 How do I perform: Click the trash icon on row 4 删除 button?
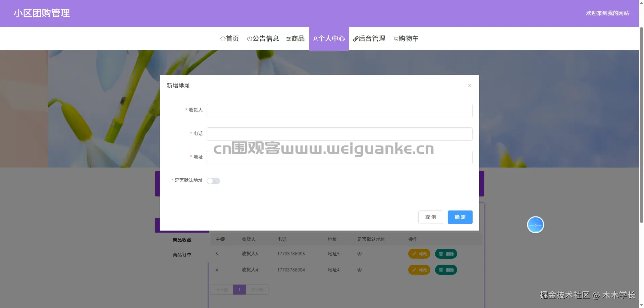click(440, 270)
